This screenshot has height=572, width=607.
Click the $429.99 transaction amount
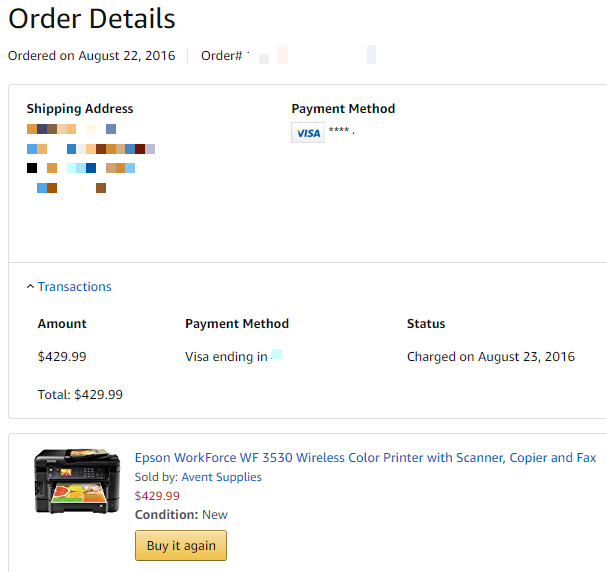(62, 356)
